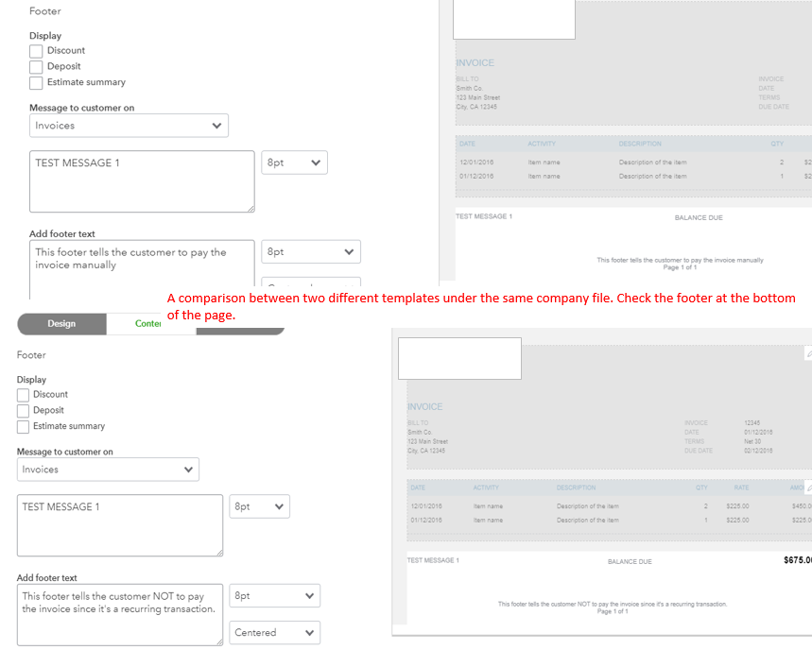Click the $675.00 balance amount
The image size is (812, 650).
pos(798,560)
